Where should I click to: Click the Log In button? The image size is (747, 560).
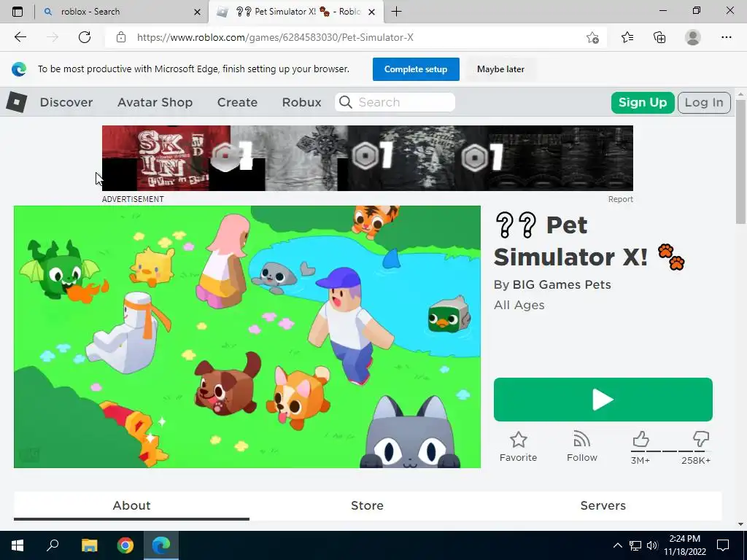coord(704,102)
